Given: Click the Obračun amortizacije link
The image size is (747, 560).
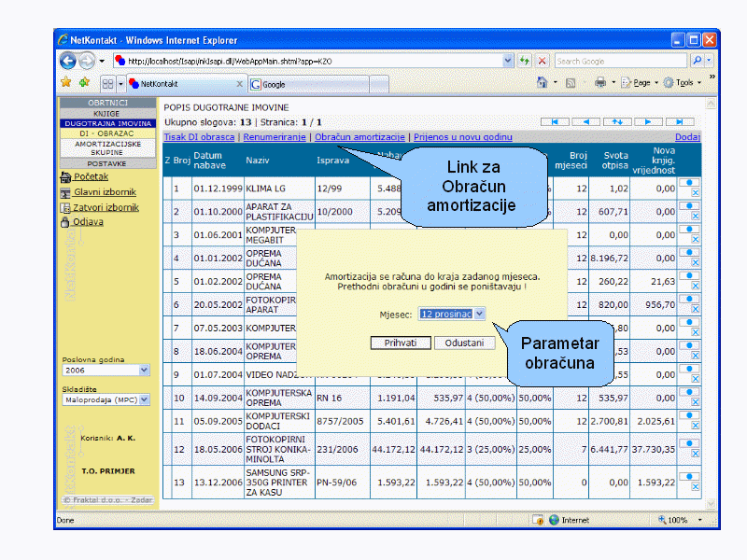Looking at the screenshot, I should (359, 137).
